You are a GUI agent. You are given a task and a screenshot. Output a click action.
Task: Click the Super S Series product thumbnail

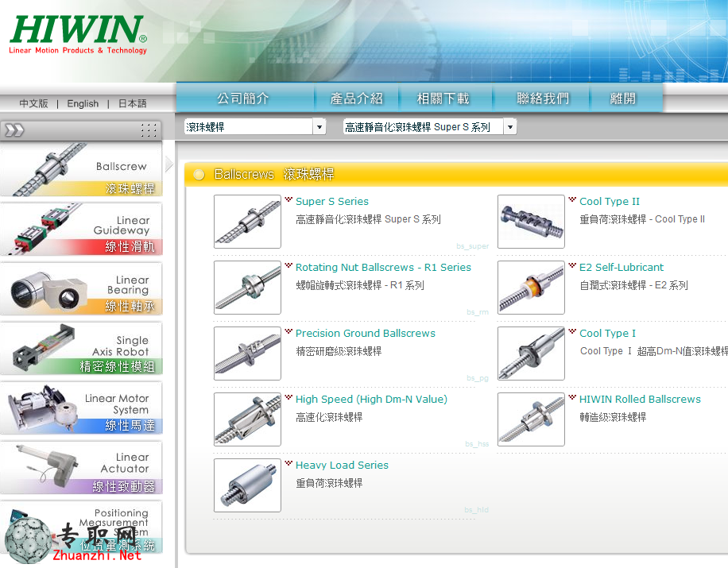pyautogui.click(x=247, y=222)
